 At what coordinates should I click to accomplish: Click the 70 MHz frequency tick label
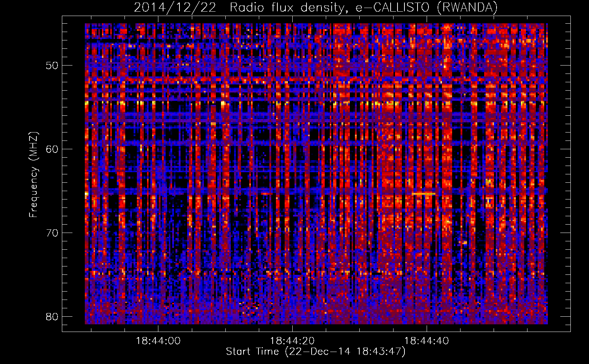(x=52, y=233)
